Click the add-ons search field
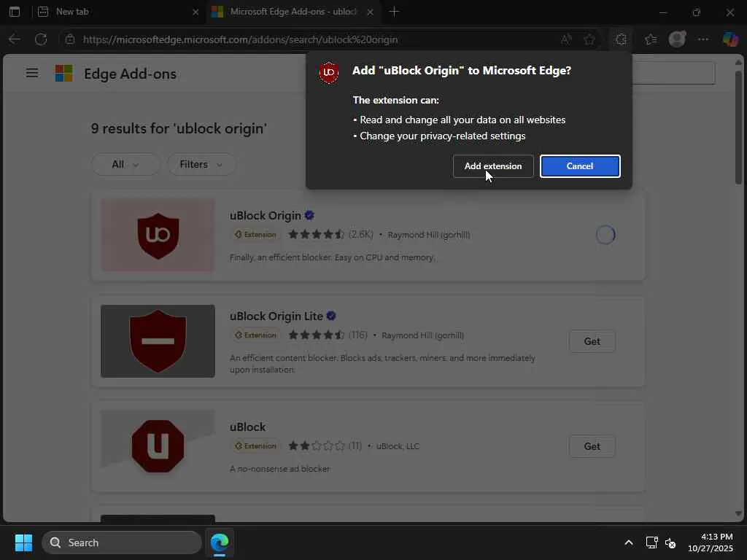 tap(673, 73)
